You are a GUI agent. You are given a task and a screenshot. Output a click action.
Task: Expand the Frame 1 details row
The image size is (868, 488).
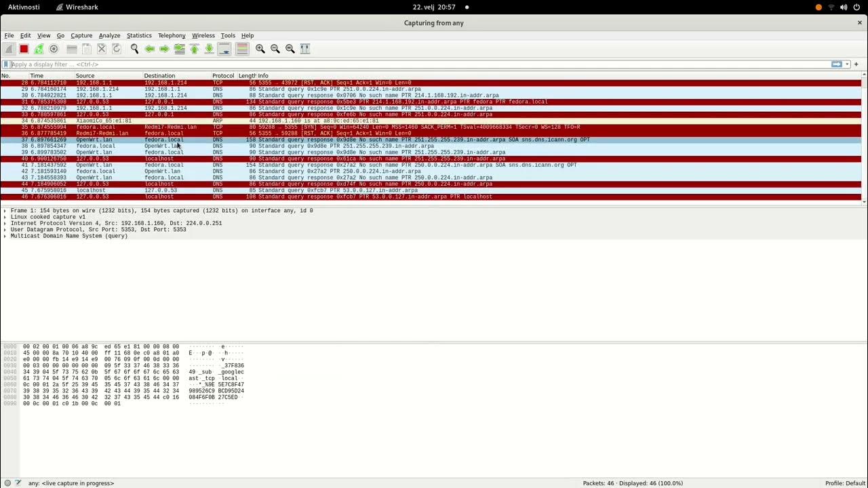pyautogui.click(x=5, y=211)
